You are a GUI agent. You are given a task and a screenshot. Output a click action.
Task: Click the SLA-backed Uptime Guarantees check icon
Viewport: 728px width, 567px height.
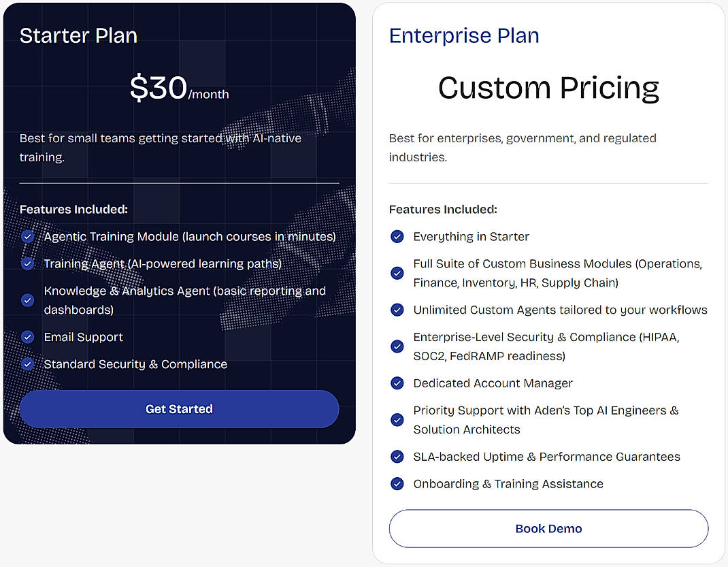[x=397, y=457]
